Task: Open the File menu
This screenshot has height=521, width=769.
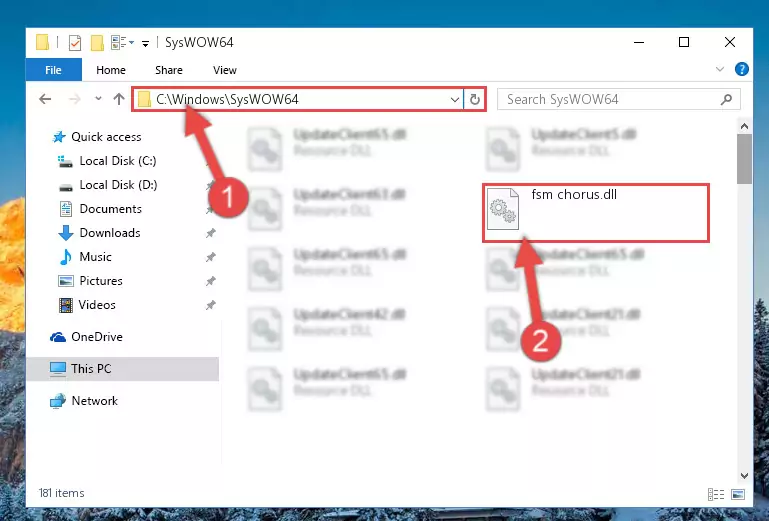Action: (53, 70)
